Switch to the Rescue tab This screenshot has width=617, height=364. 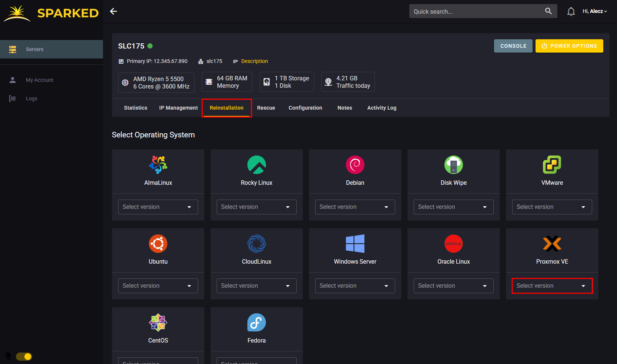(x=266, y=108)
